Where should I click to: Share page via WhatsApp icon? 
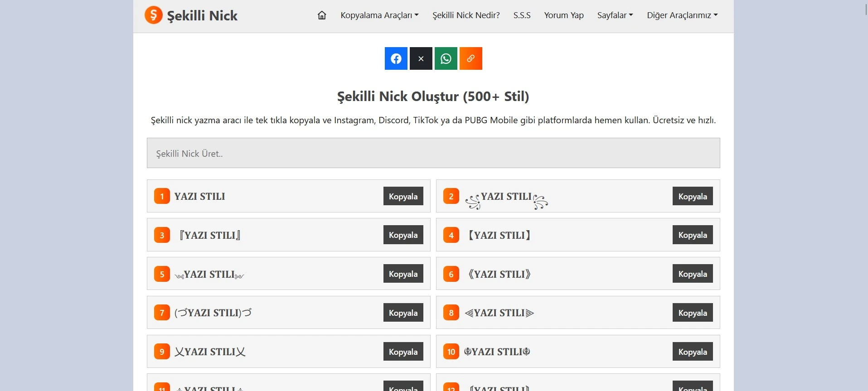(x=446, y=58)
